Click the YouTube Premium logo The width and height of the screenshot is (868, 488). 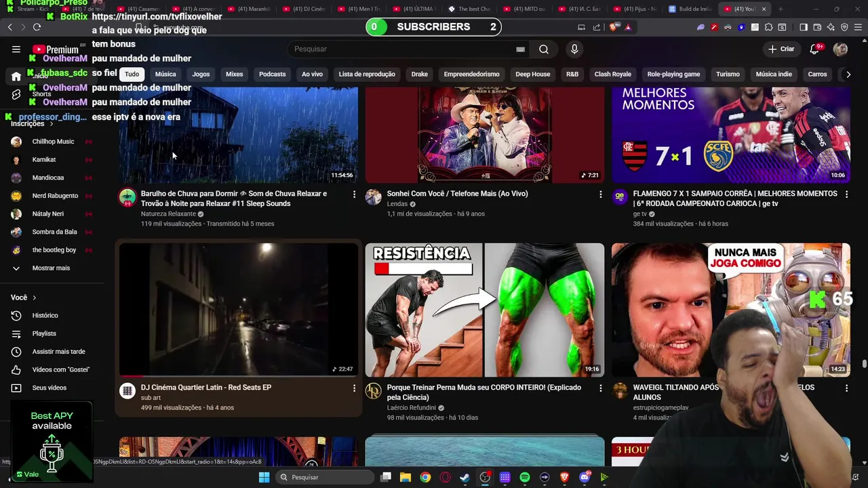56,49
